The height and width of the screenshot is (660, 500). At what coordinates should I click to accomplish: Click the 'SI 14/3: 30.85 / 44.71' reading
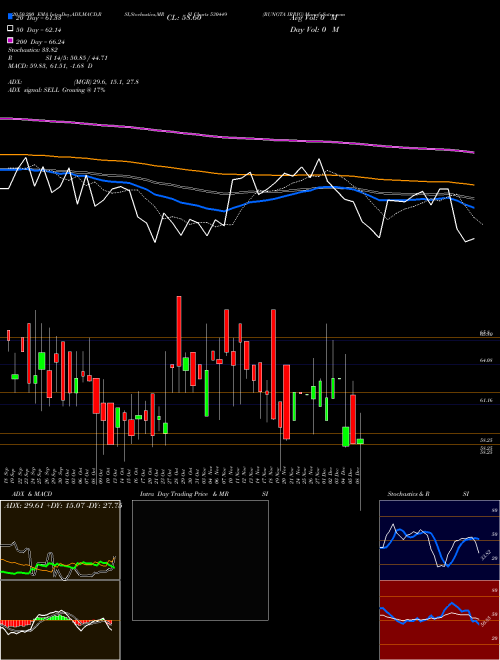coord(77,58)
